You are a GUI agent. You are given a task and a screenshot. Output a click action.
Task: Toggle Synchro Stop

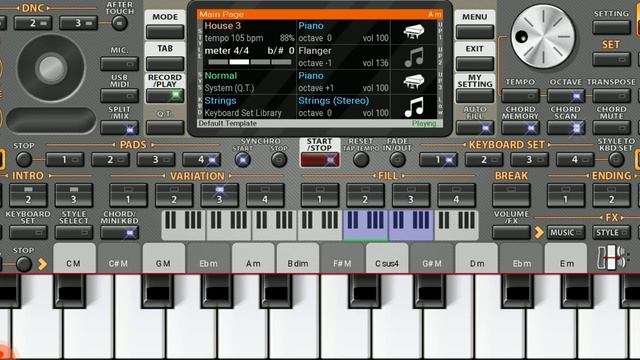pos(279,160)
